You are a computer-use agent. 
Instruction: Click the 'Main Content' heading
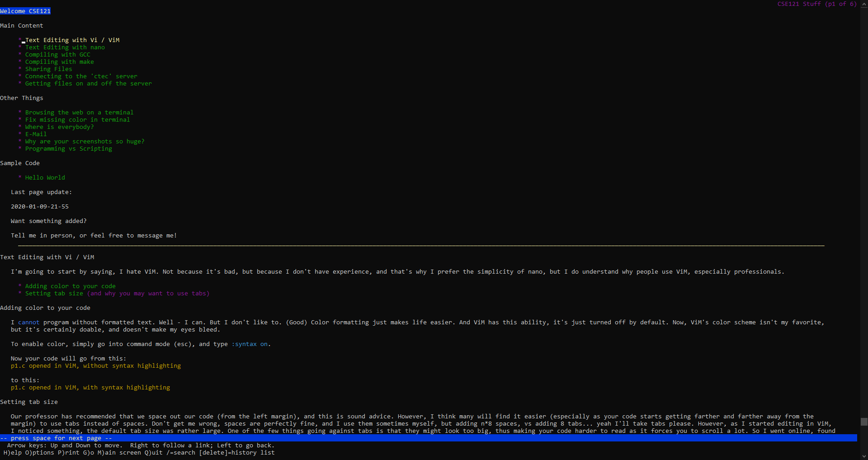pos(22,26)
